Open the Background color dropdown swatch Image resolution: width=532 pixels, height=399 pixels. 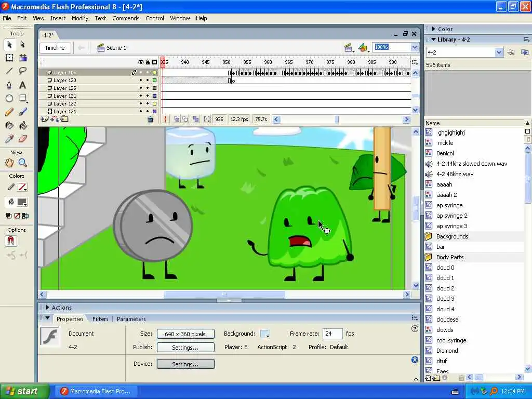264,334
